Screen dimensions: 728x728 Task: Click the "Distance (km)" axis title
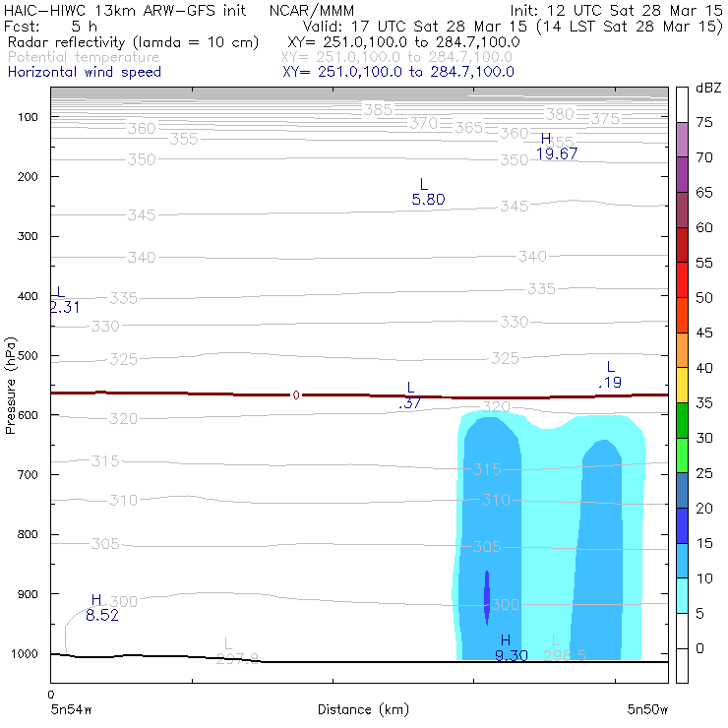[x=363, y=709]
